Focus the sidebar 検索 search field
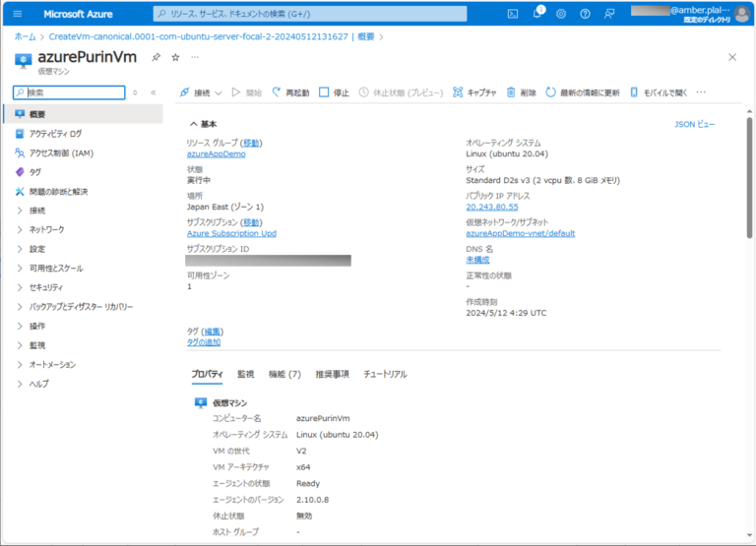 [x=69, y=92]
